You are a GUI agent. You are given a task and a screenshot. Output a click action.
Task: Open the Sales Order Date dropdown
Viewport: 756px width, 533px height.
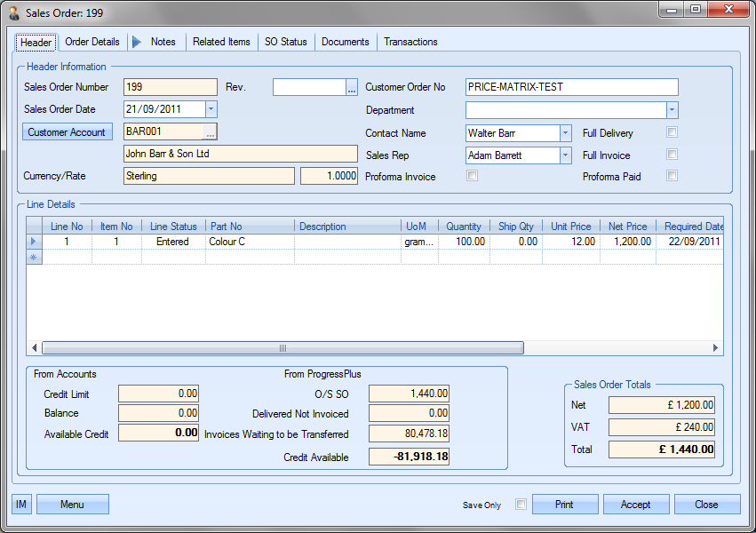point(211,109)
